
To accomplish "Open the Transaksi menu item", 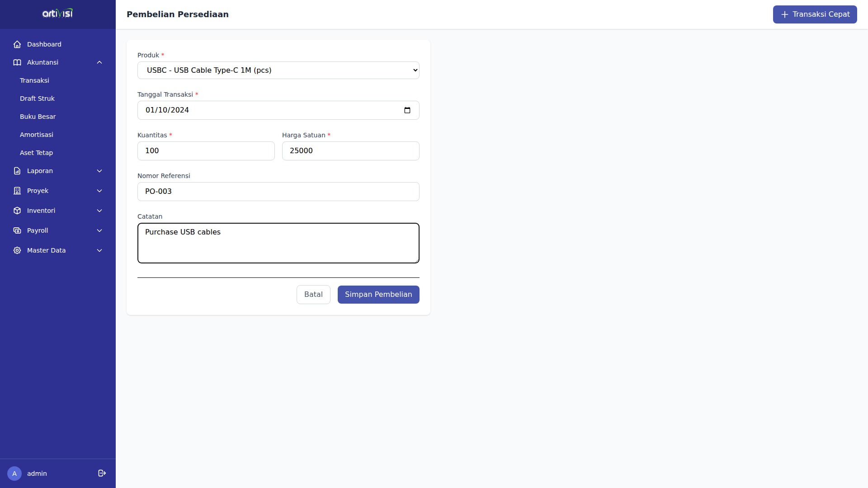I will coord(34,80).
